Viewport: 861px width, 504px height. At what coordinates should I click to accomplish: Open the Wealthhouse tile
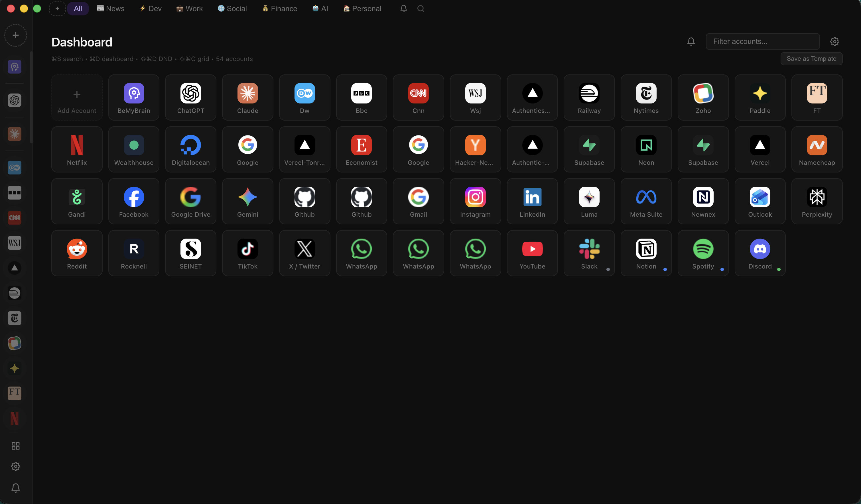[x=134, y=149]
